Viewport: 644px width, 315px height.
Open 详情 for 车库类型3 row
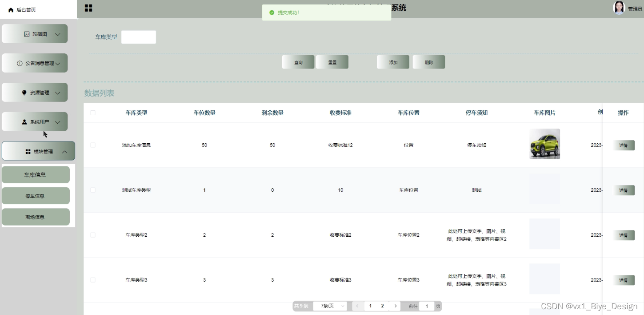(624, 280)
